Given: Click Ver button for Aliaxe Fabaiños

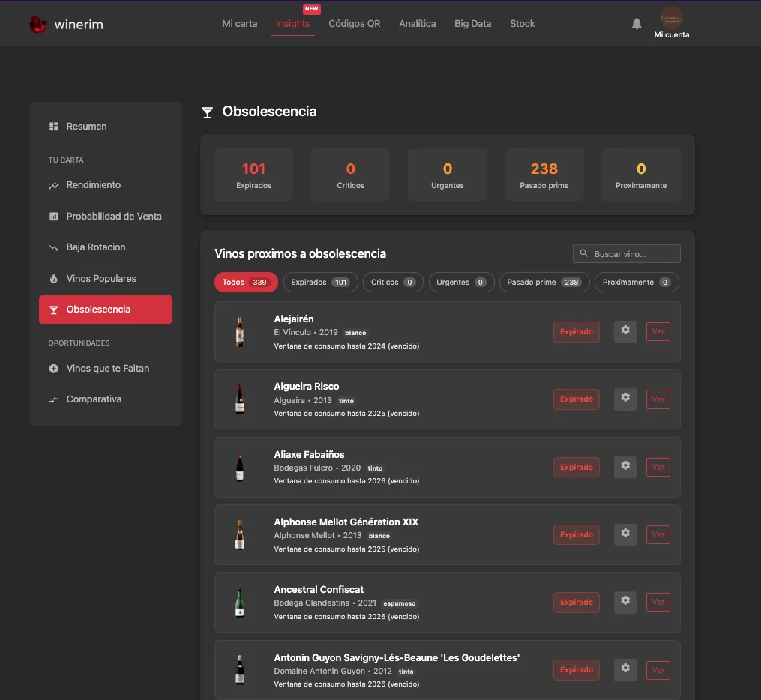Looking at the screenshot, I should click(658, 467).
